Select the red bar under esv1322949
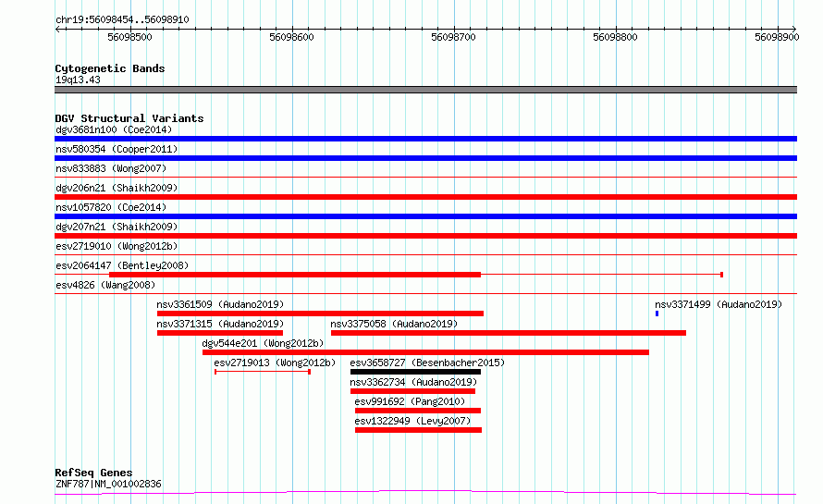The height and width of the screenshot is (504, 823). tap(418, 430)
